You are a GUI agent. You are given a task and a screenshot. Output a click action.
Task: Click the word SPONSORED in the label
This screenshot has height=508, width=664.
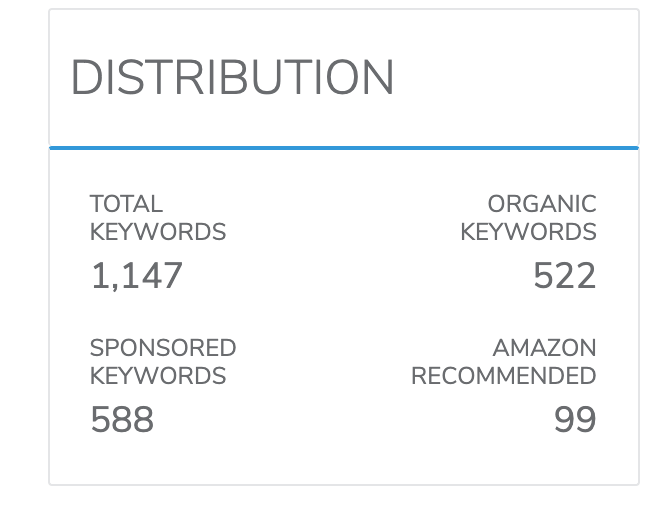click(x=163, y=348)
